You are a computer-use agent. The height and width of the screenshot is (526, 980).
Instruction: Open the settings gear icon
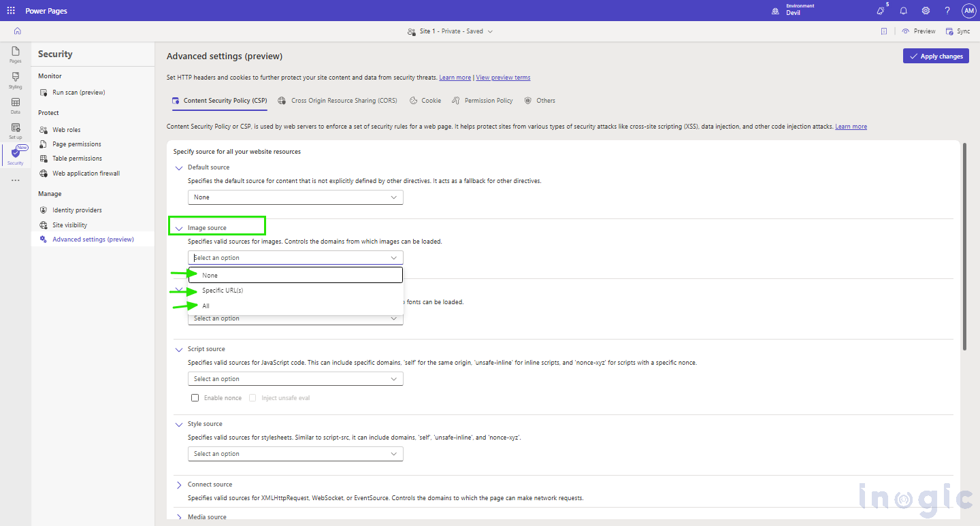point(926,11)
